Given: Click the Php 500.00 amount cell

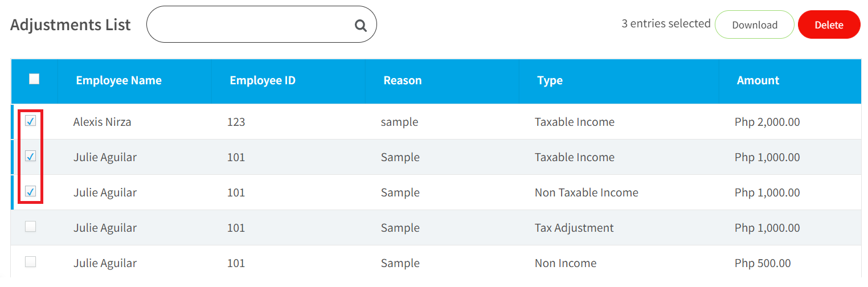Looking at the screenshot, I should [x=763, y=263].
